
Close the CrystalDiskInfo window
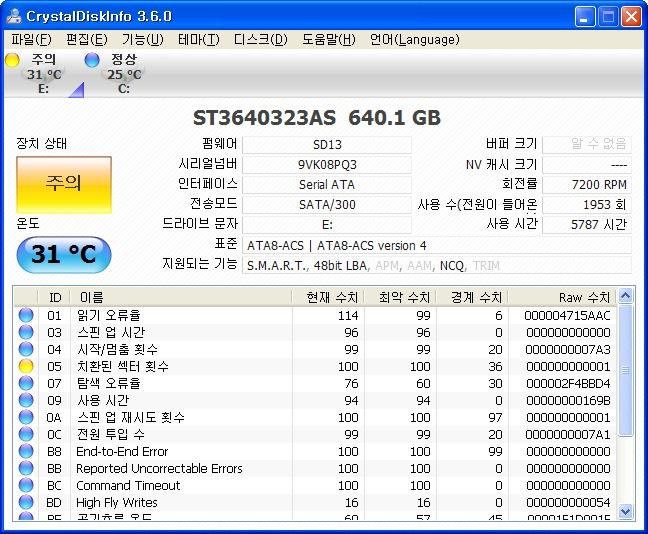tap(631, 17)
